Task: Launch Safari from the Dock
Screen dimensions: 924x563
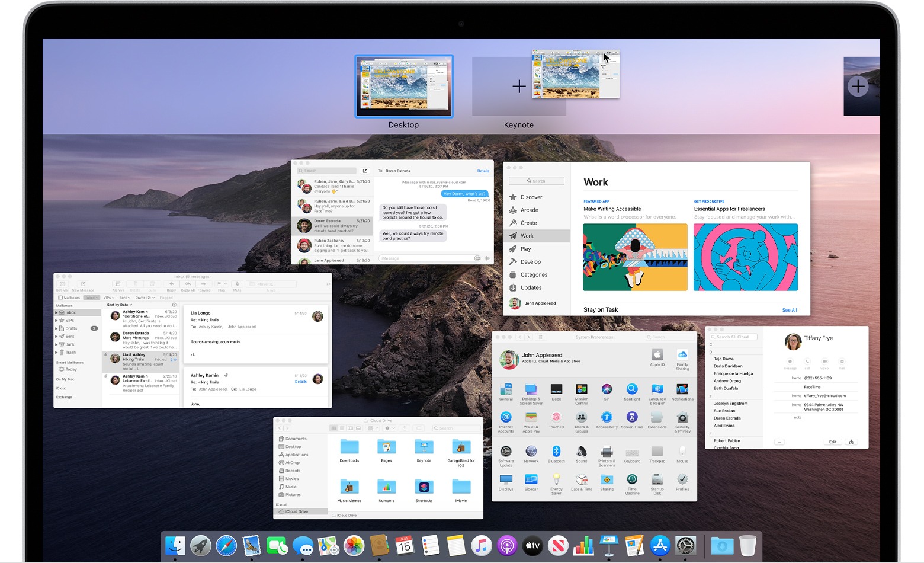Action: 226,545
